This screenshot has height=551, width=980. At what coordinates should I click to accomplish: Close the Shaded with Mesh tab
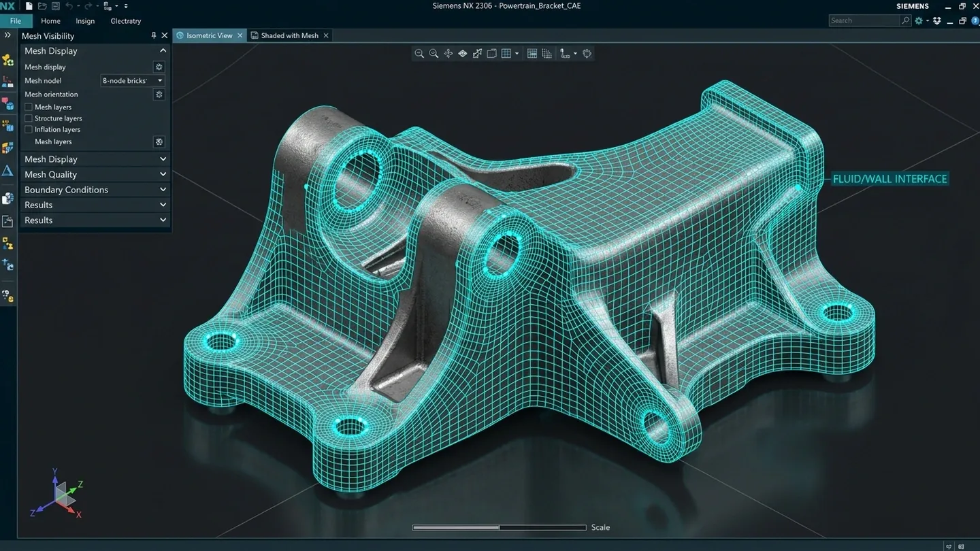(326, 35)
